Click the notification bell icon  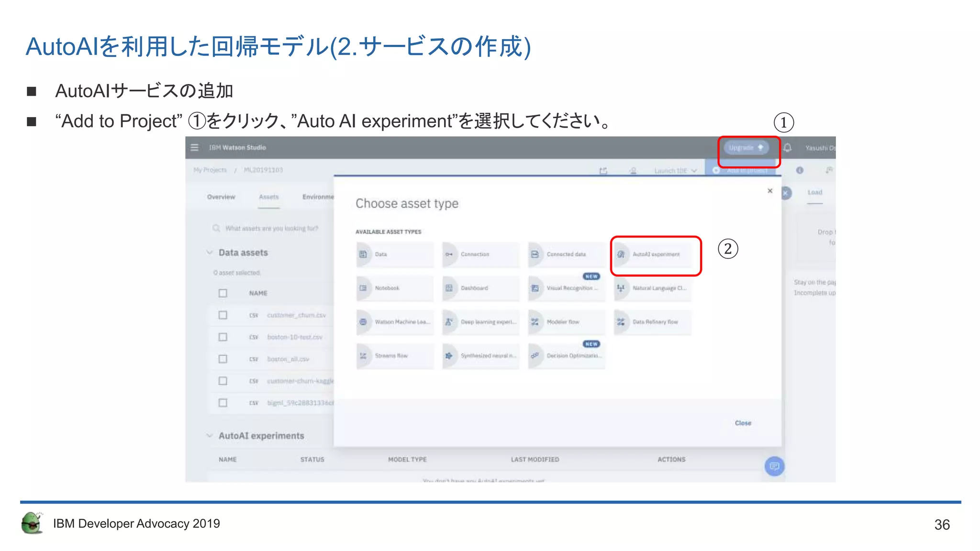[787, 148]
